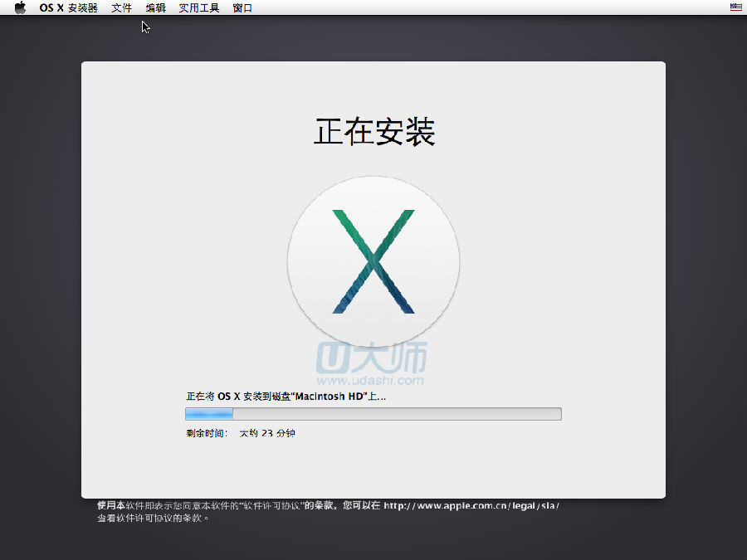The width and height of the screenshot is (747, 560).
Task: Open the 文件 menu
Action: [x=121, y=7]
